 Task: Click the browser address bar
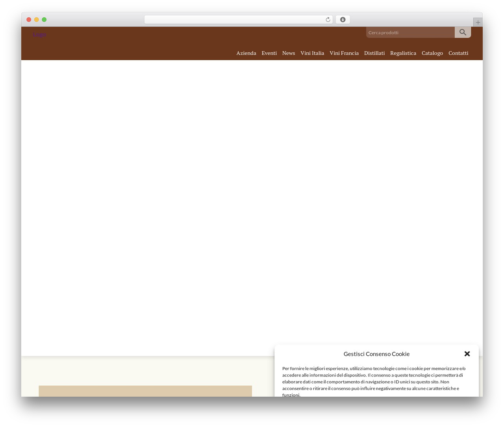[x=238, y=20]
